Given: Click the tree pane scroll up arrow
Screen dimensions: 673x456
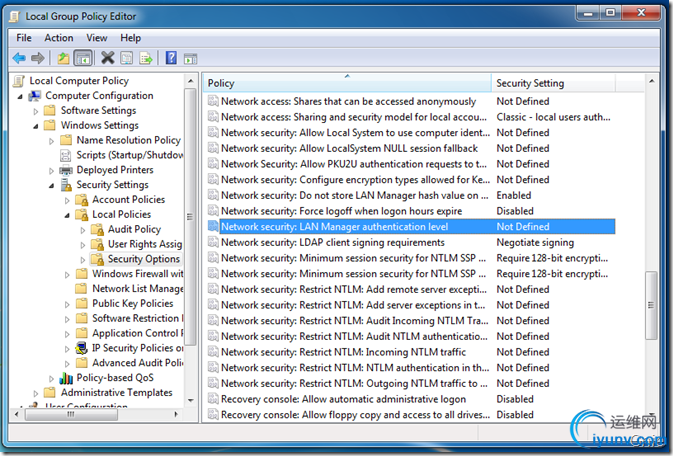Looking at the screenshot, I should tap(191, 81).
